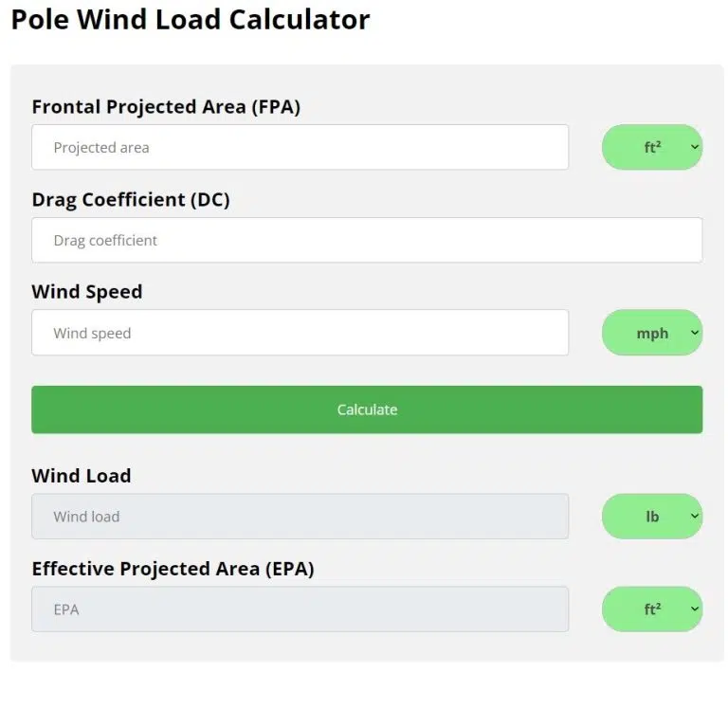Viewport: 728px width, 728px height.
Task: Click the Frontal Projected Area input field
Action: [300, 148]
